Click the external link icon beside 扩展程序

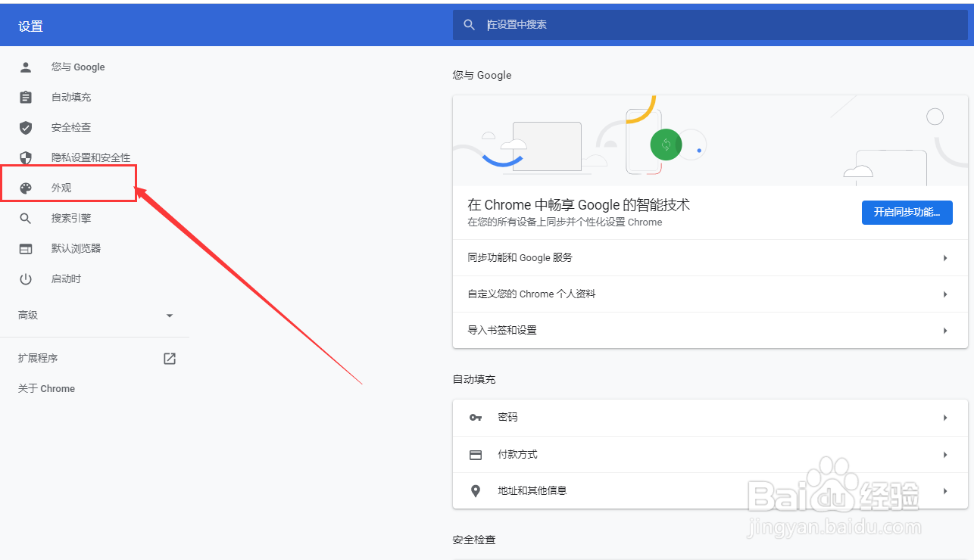(170, 358)
